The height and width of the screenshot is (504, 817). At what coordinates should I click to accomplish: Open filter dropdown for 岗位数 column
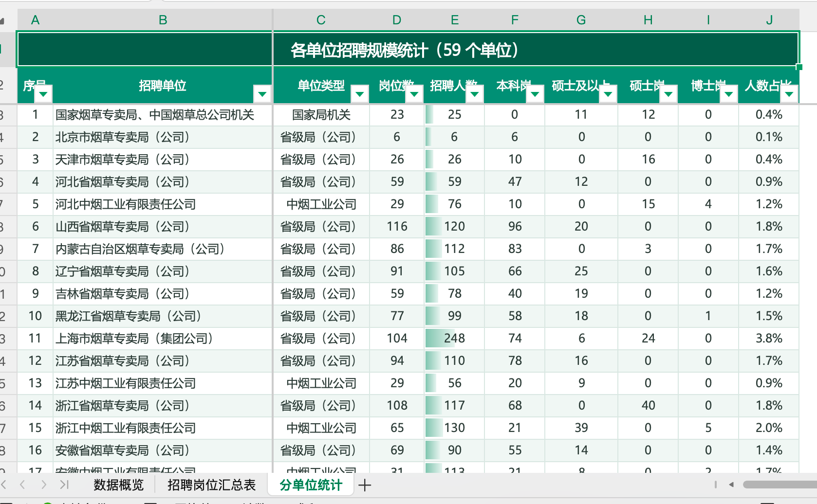click(x=414, y=94)
